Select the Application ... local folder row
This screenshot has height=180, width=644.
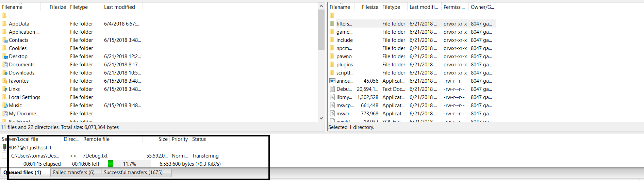coord(71,32)
